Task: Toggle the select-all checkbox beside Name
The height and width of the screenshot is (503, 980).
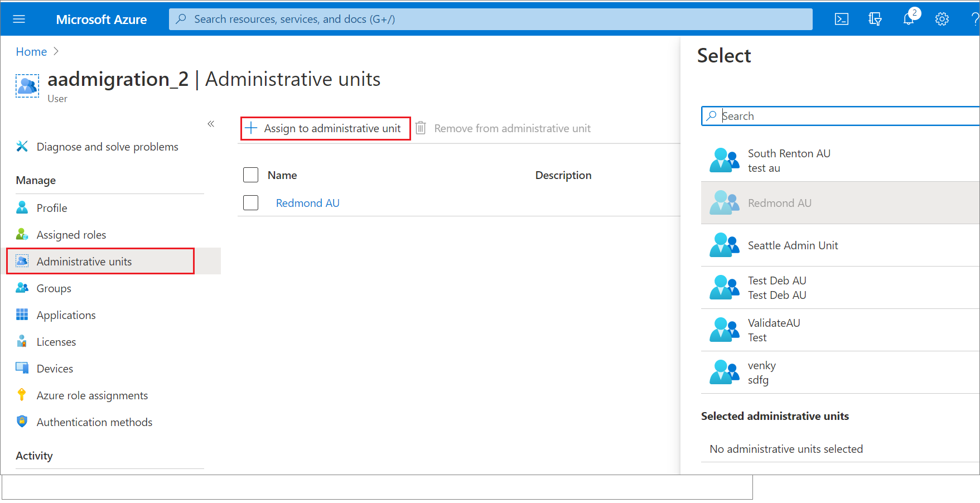Action: click(251, 175)
